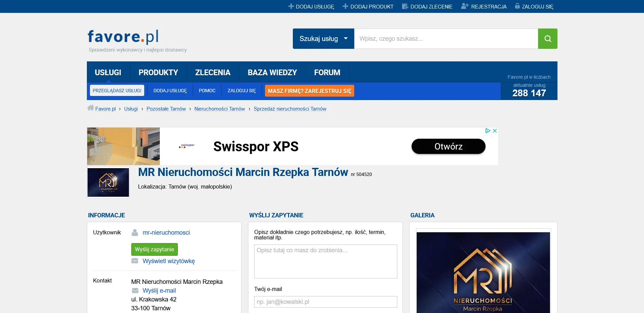Focus the Twój e-mail input field
644x313 pixels.
[326, 302]
